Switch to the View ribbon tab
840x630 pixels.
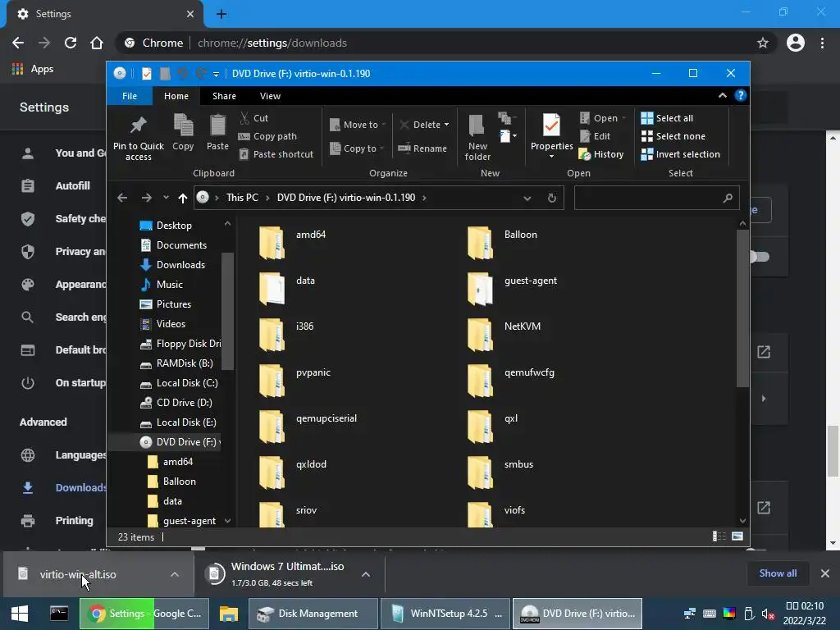[x=270, y=96]
